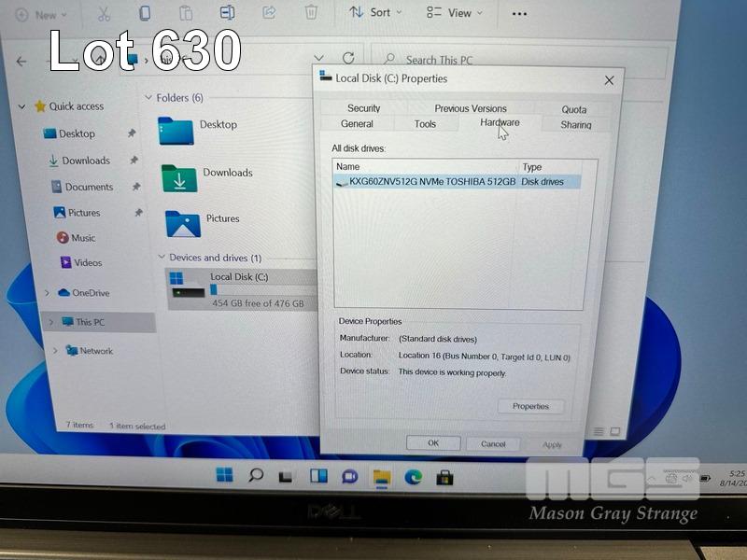Open taskbar Search magnifier icon
747x560 pixels.
click(256, 476)
